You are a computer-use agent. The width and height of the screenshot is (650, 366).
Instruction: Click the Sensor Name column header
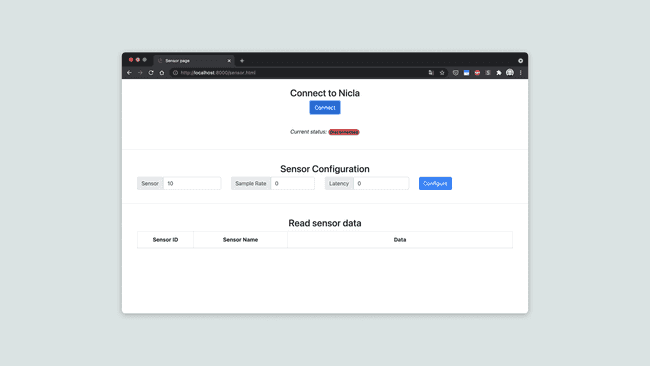pos(240,240)
